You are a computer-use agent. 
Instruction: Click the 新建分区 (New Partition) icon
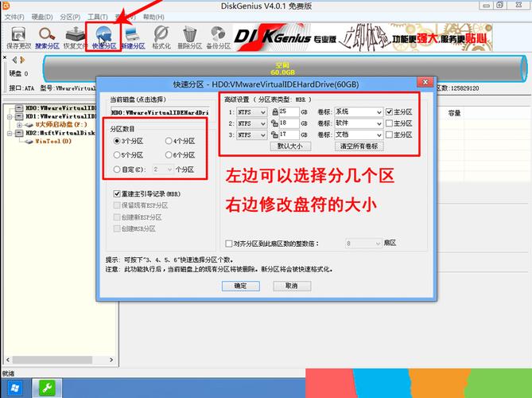tap(132, 36)
